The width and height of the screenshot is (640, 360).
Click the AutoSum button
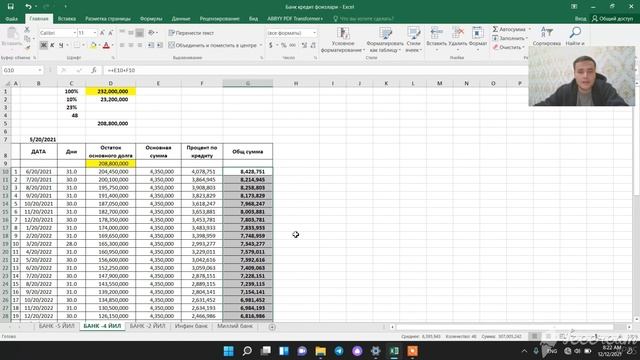click(x=509, y=29)
